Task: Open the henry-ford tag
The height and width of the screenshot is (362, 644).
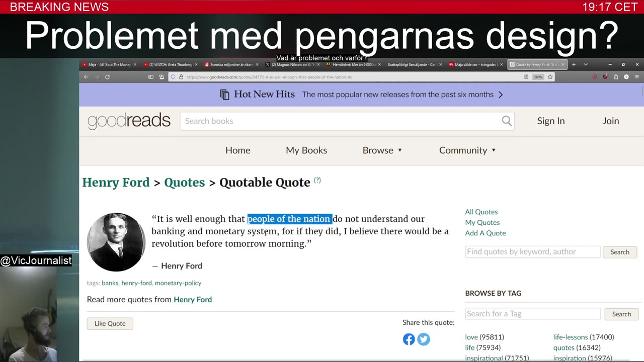Action: 136,283
